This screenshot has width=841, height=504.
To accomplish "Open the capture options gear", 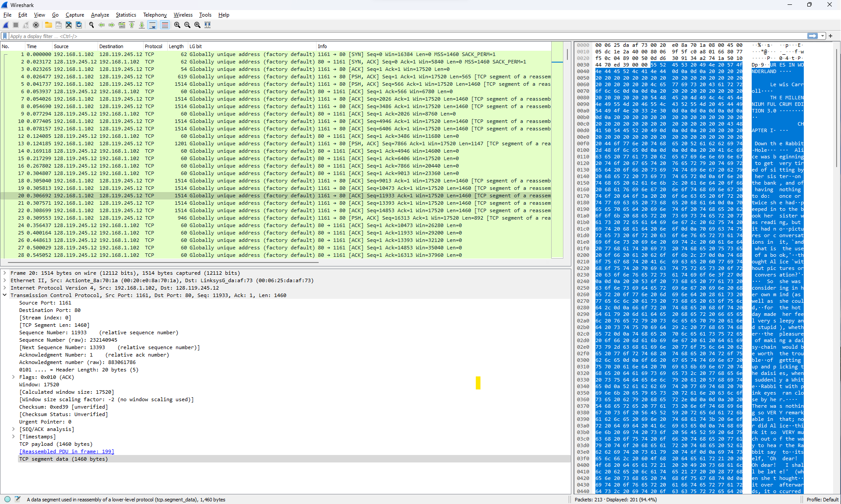I will click(36, 25).
